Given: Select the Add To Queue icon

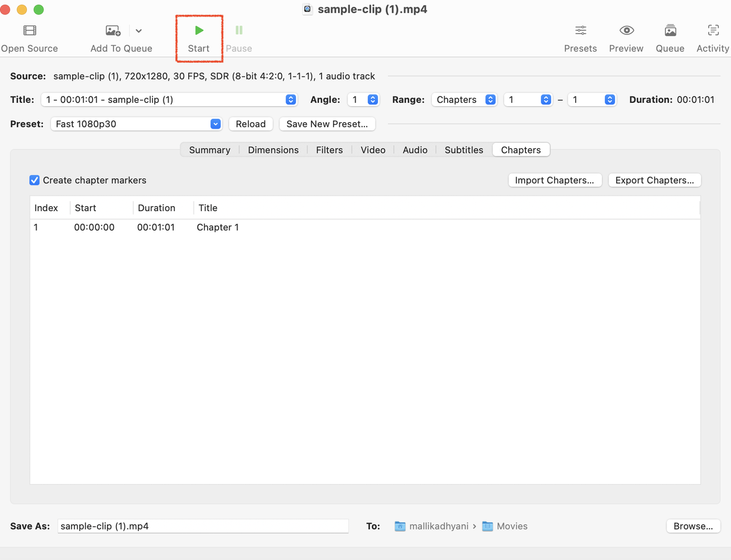Looking at the screenshot, I should coord(112,30).
